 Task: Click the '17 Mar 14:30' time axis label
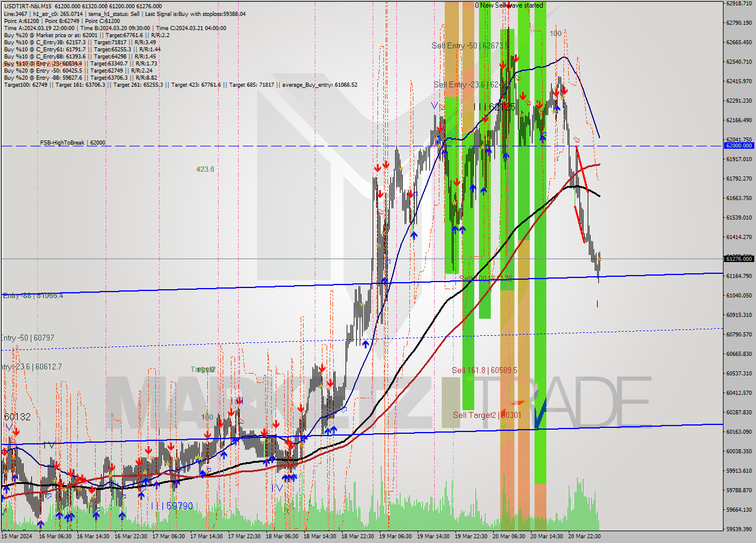pos(206,537)
